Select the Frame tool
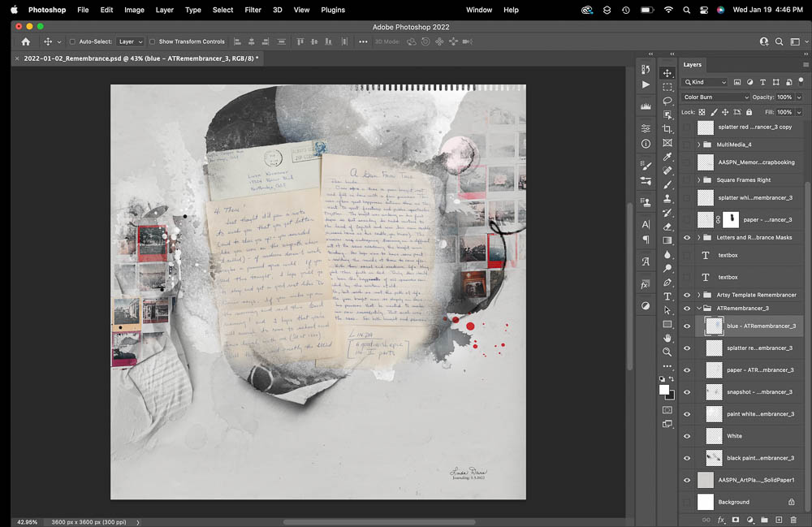The image size is (812, 527). point(667,143)
